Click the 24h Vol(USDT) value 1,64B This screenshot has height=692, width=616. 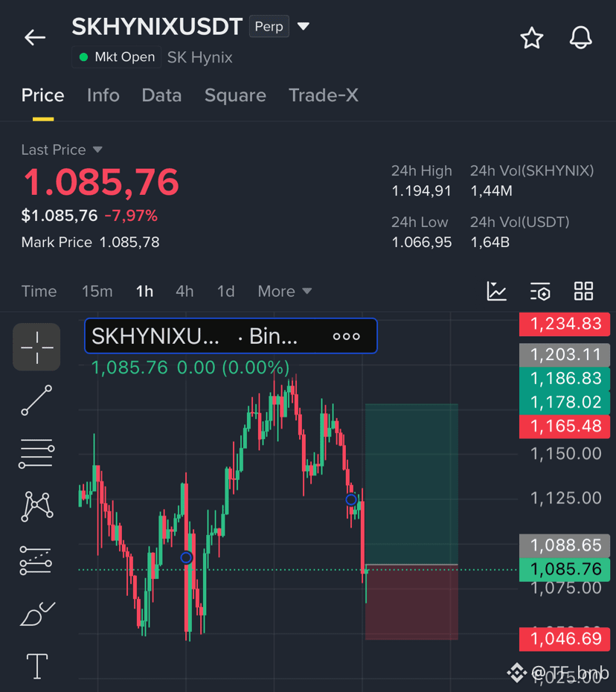coord(490,243)
